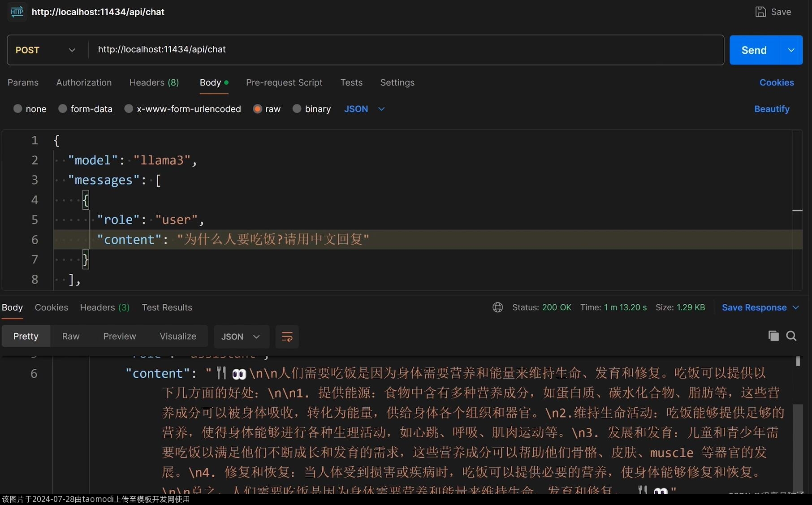Image resolution: width=812 pixels, height=505 pixels.
Task: Open search in the response body
Action: coord(791,336)
